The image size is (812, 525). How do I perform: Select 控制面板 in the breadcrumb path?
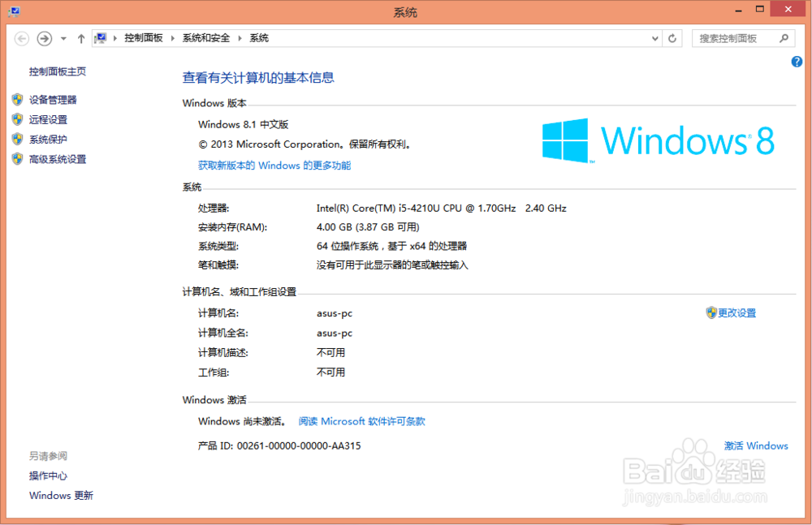coord(144,38)
